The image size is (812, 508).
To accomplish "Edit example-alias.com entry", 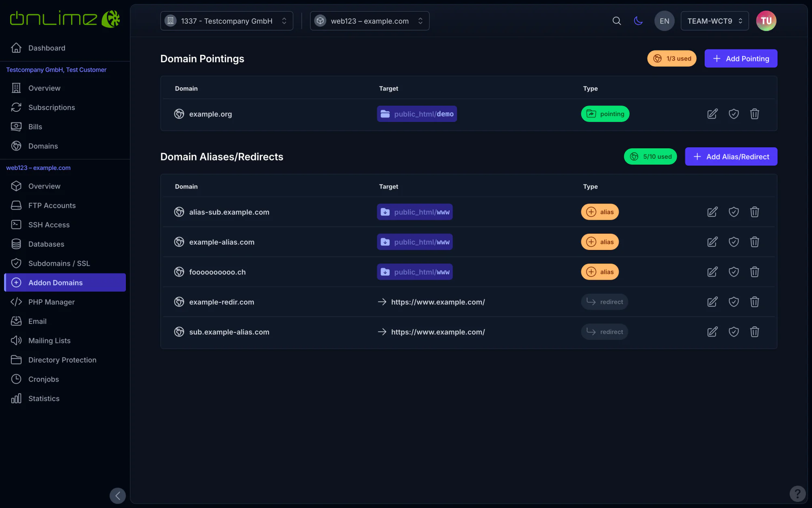I will [x=713, y=242].
